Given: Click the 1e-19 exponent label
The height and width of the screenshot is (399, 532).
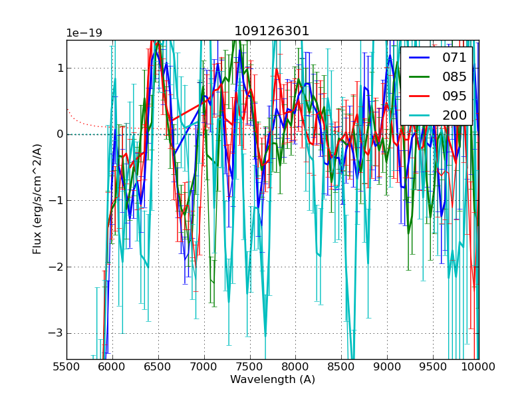Looking at the screenshot, I should [x=84, y=33].
